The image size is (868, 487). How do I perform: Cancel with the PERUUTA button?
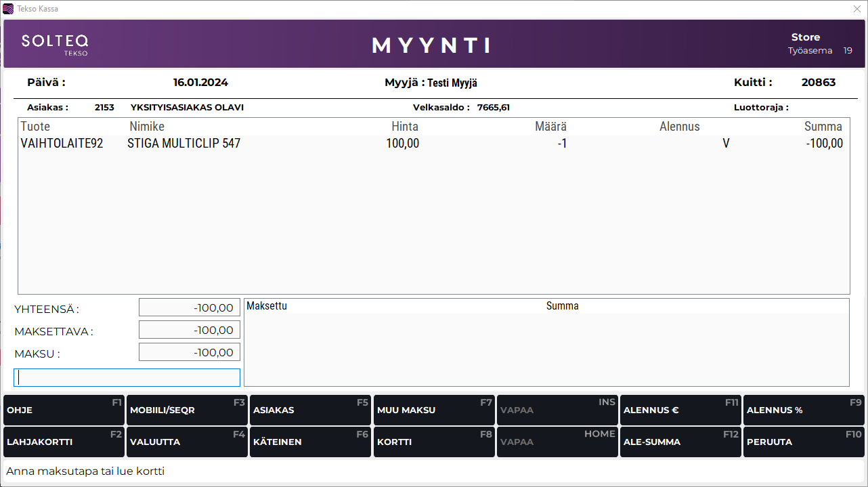click(x=804, y=442)
